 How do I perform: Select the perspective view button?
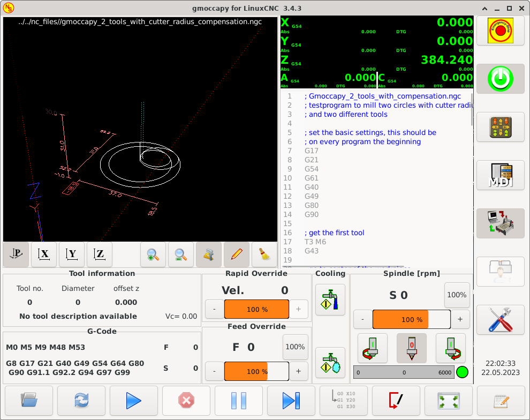[x=17, y=254]
